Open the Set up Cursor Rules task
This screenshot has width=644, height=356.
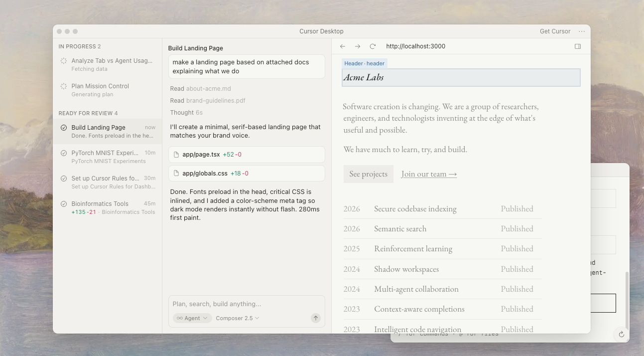click(108, 182)
